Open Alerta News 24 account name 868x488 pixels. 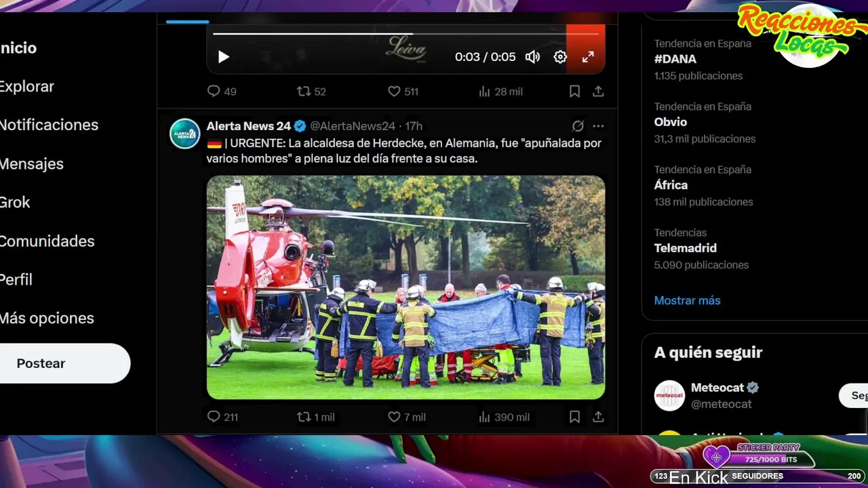tap(249, 126)
